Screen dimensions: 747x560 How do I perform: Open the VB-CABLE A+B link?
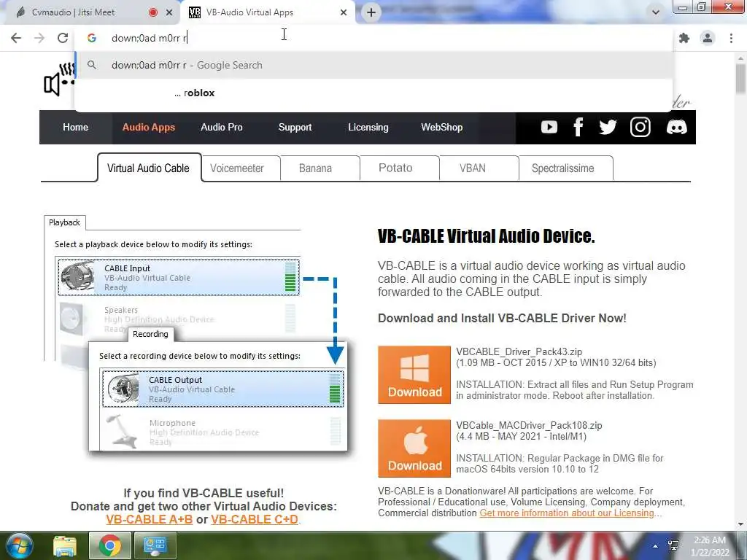(x=149, y=519)
